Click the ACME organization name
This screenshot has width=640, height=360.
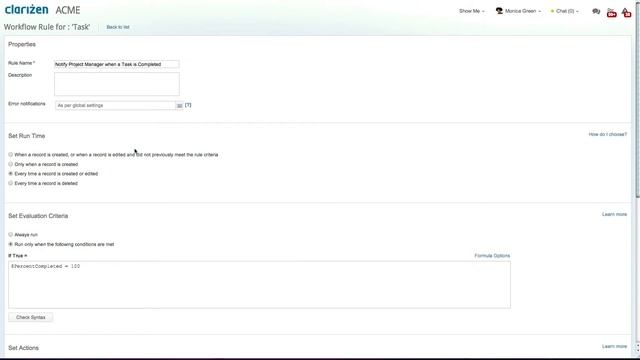(x=68, y=10)
